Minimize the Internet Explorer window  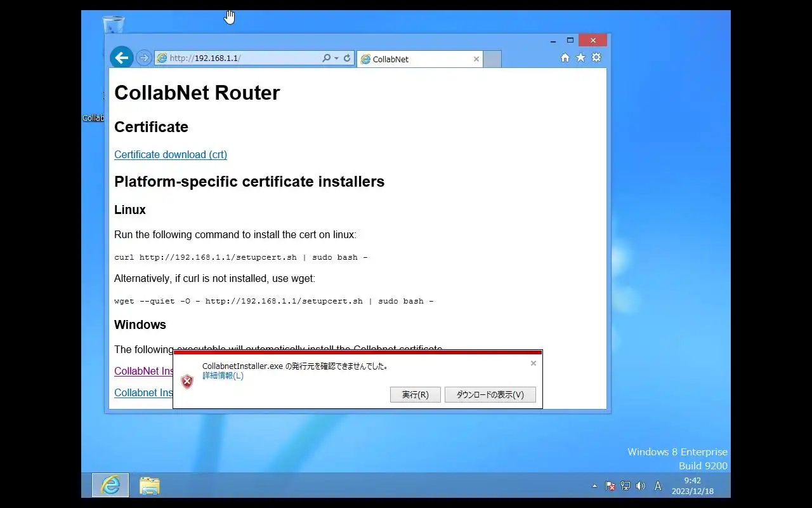(x=553, y=41)
